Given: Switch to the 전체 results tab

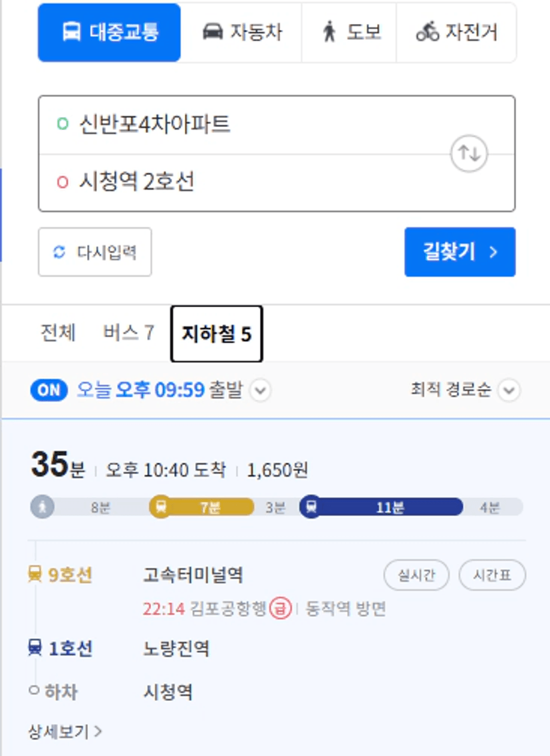Looking at the screenshot, I should tap(59, 333).
